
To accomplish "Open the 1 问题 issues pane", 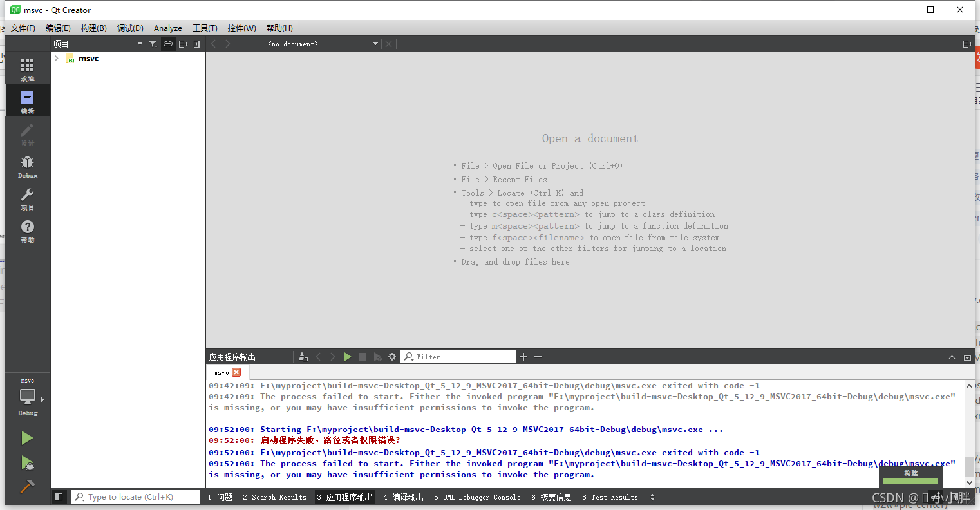I will (x=220, y=497).
